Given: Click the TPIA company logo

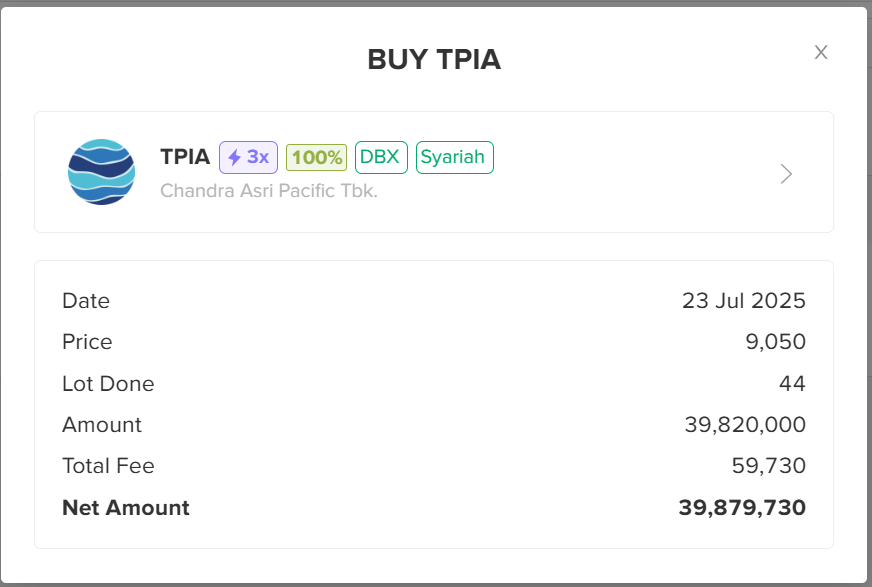Looking at the screenshot, I should tap(101, 172).
